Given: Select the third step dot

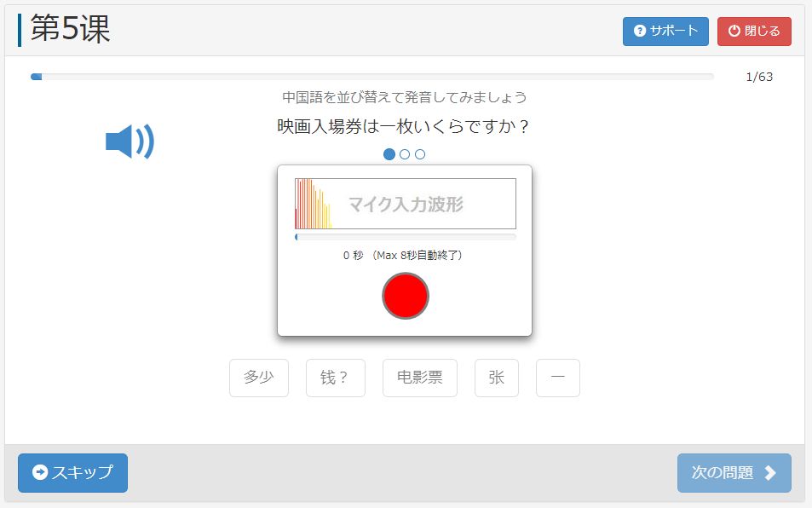Looking at the screenshot, I should coord(420,154).
